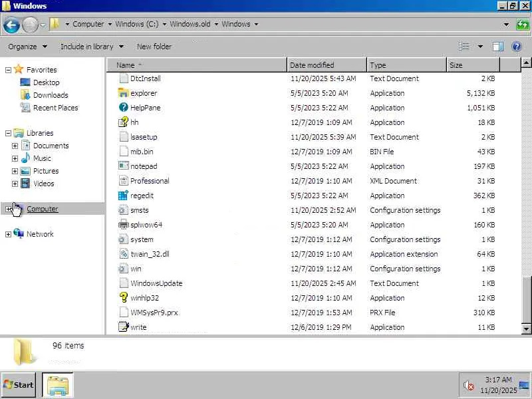Open the view options dropdown arrow
The height and width of the screenshot is (399, 532).
point(480,46)
